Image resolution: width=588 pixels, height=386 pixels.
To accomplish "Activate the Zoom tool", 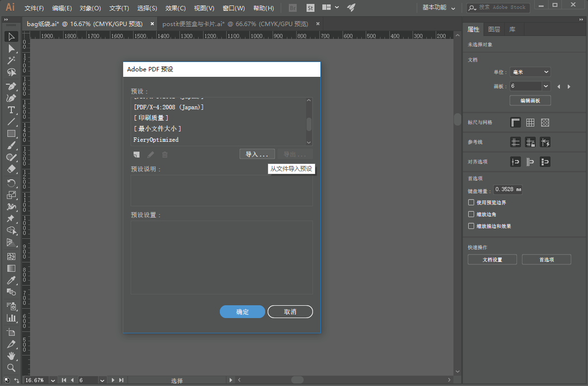I will 11,368.
